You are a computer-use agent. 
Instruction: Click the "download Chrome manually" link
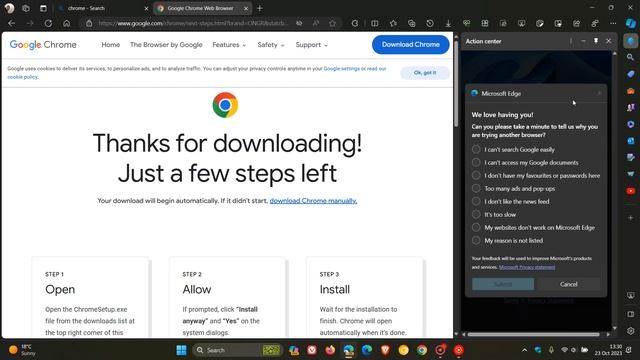(x=313, y=201)
